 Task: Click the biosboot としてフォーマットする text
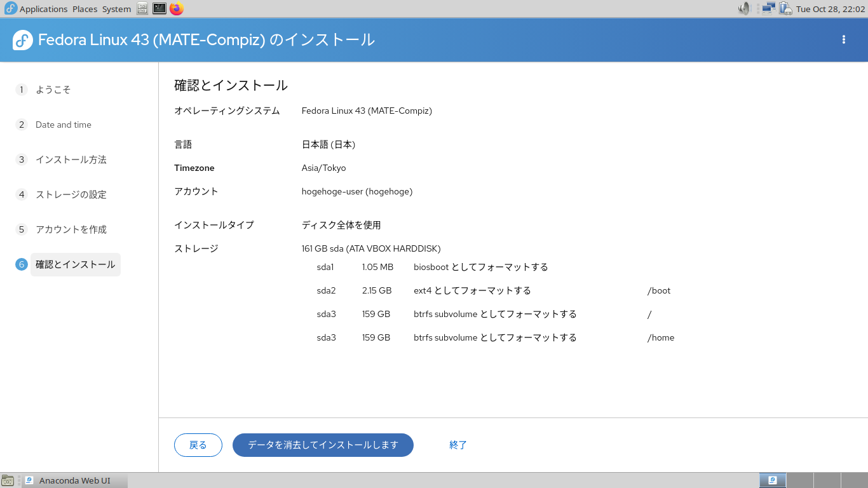tap(481, 267)
